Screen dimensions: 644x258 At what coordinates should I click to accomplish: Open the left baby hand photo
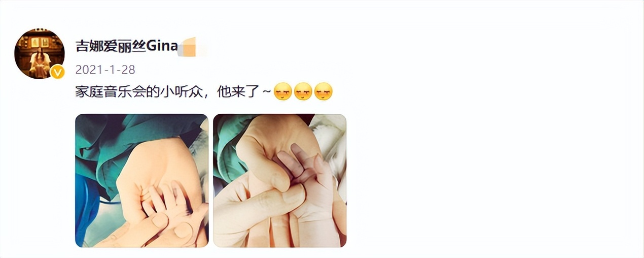click(142, 181)
